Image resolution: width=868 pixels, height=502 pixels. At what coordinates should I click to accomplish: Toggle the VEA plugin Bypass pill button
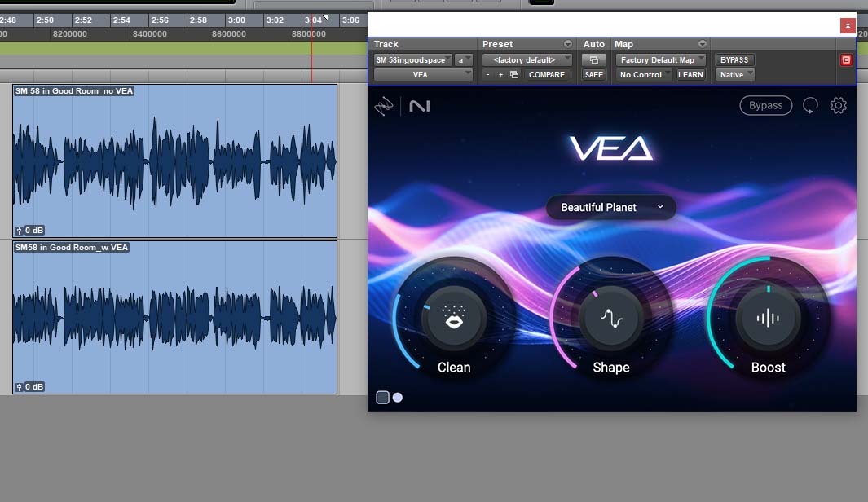pyautogui.click(x=765, y=105)
